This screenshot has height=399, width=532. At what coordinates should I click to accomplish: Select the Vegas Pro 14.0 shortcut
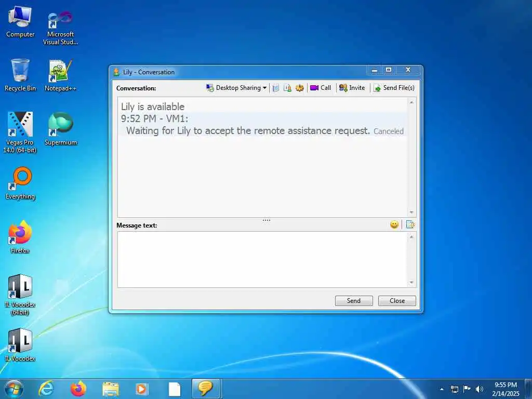(20, 132)
